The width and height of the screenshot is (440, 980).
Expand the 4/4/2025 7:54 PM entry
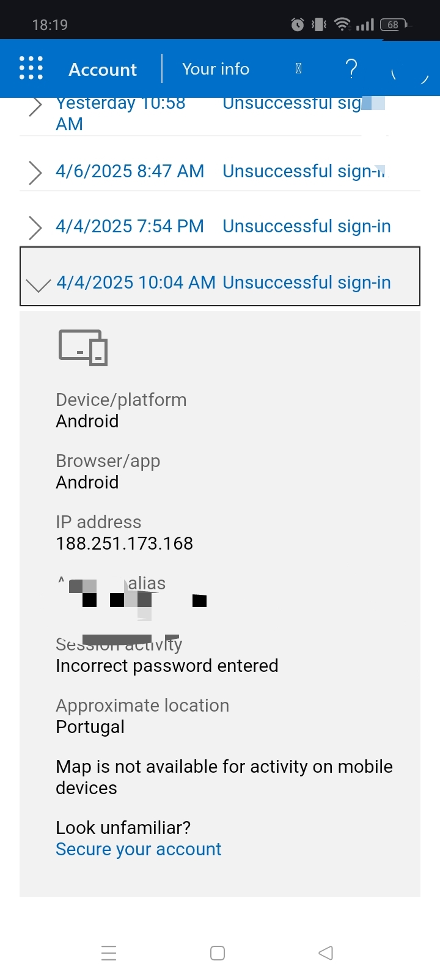tap(35, 227)
